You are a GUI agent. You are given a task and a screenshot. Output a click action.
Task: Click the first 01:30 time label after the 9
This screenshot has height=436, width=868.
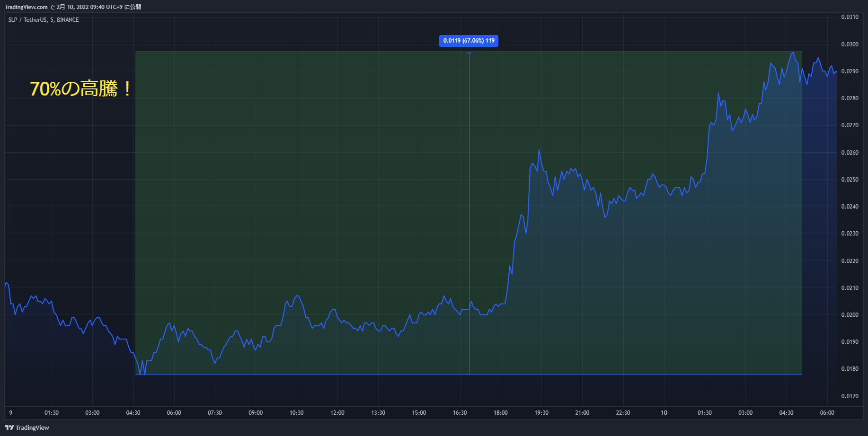(x=52, y=413)
